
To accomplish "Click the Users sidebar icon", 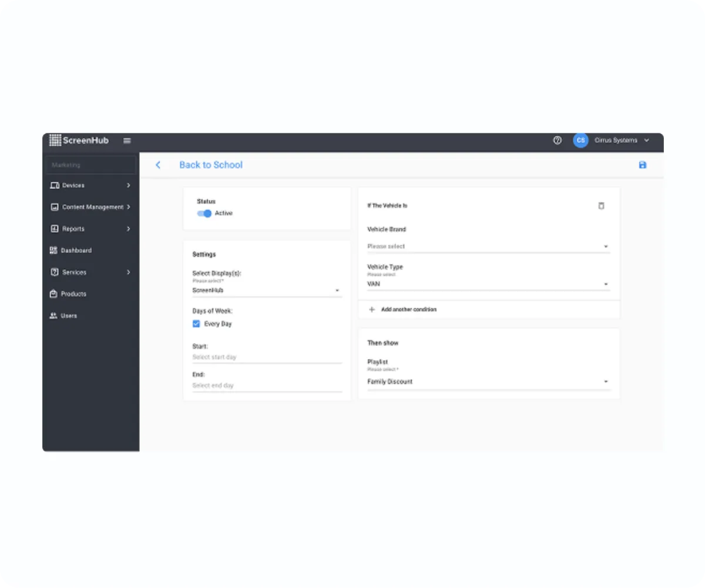I will point(54,315).
